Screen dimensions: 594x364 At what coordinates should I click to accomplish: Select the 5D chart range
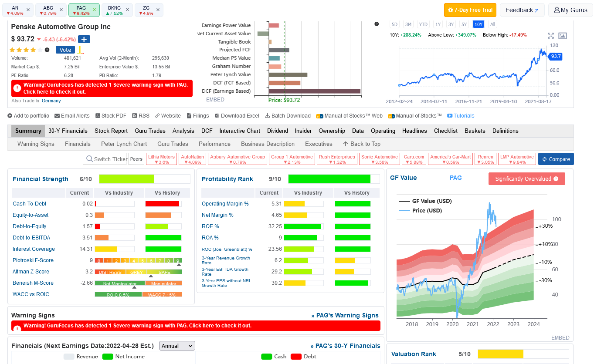pos(394,24)
